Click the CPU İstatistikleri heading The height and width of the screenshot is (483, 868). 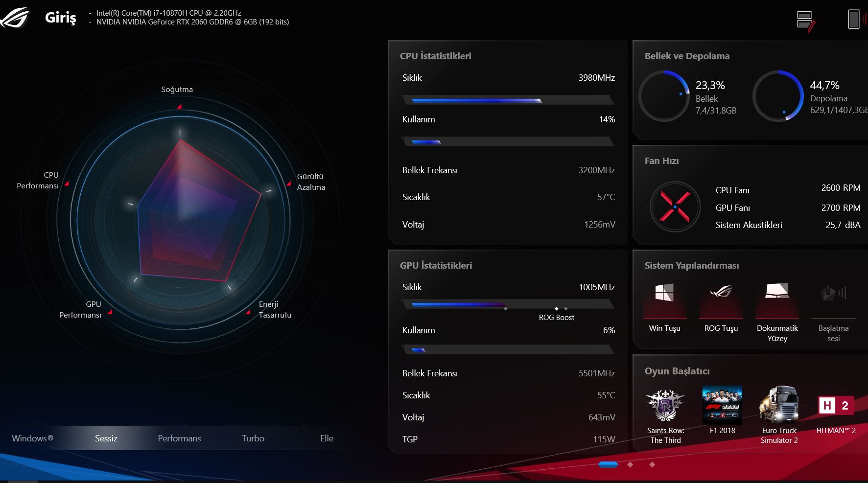point(436,56)
